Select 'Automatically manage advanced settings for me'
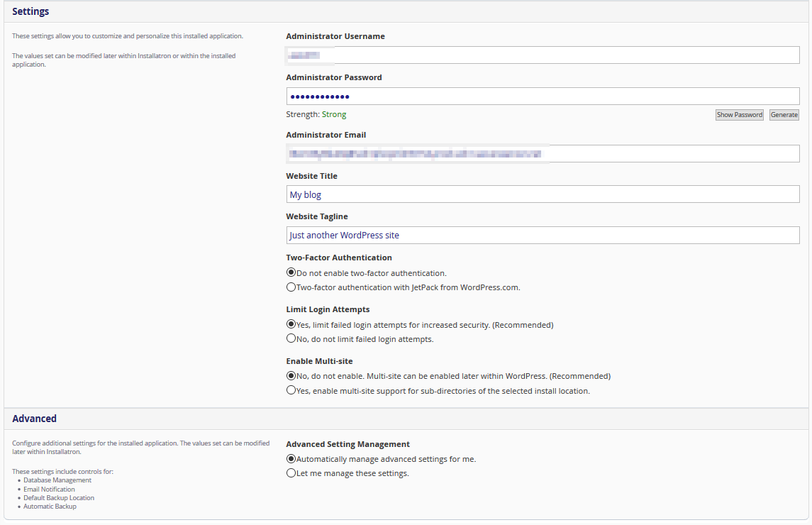This screenshot has height=525, width=812. click(x=291, y=458)
